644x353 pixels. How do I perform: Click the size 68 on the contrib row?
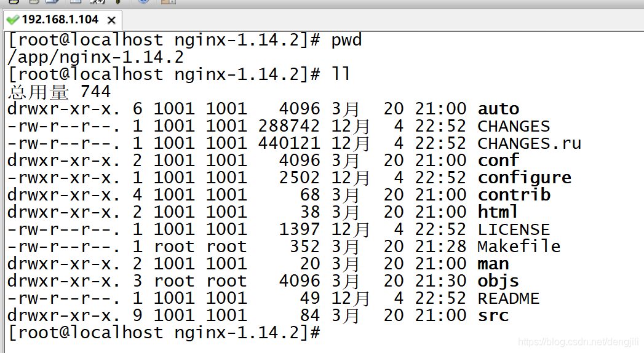[310, 196]
